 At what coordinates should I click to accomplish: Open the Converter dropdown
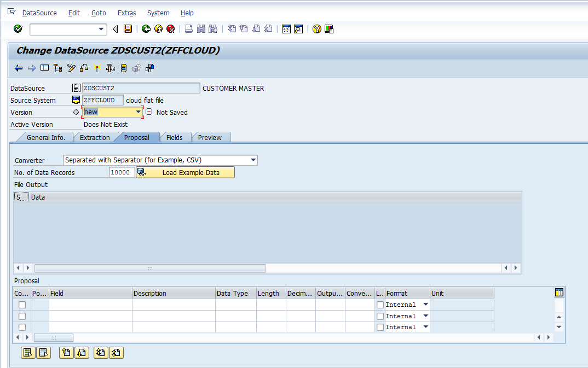pos(253,160)
